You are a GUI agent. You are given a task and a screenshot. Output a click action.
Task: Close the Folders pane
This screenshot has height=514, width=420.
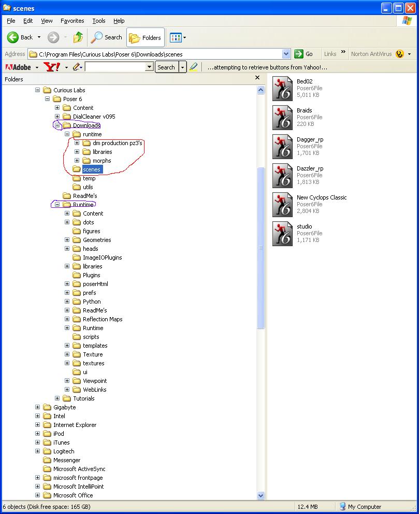(257, 78)
